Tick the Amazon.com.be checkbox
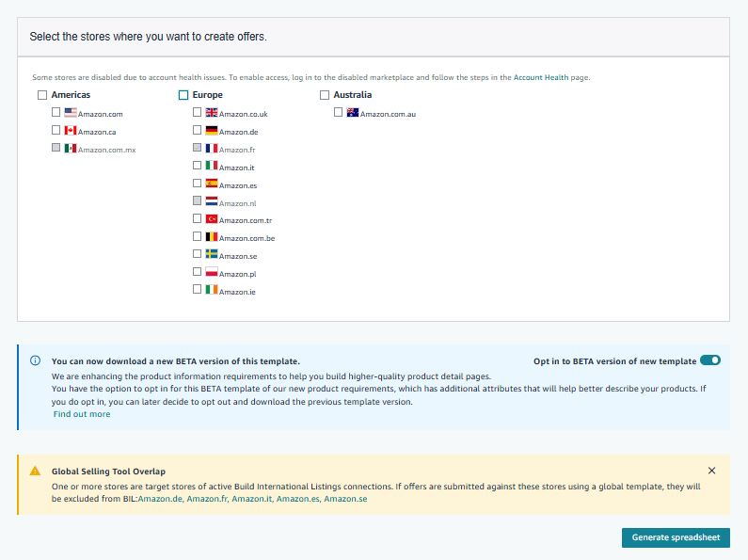This screenshot has height=560, width=748. click(x=197, y=236)
